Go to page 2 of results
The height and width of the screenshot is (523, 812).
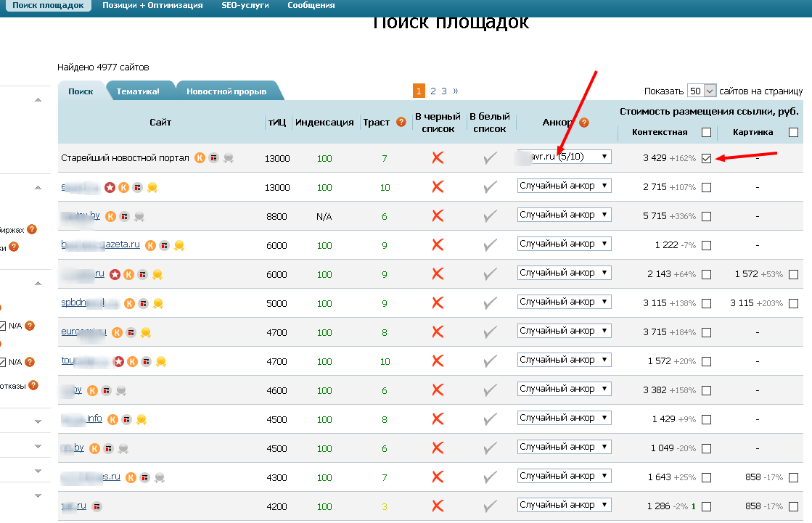point(433,91)
